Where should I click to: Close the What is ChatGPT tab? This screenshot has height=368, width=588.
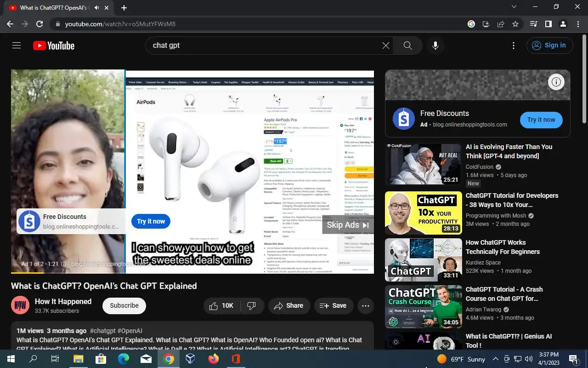[107, 8]
